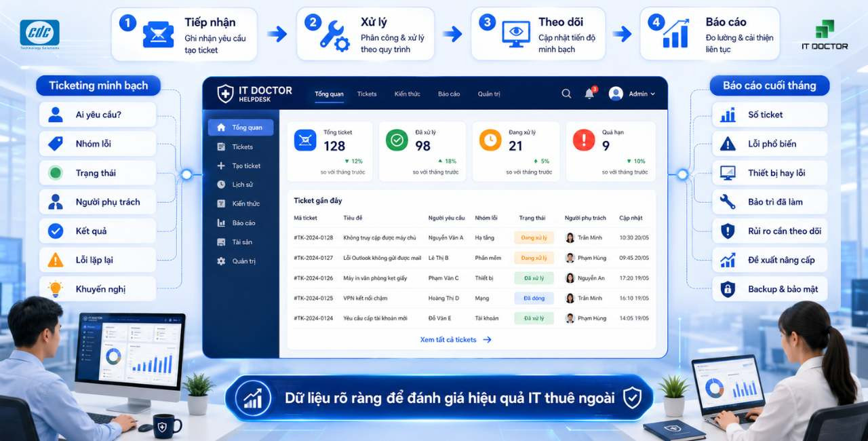Open ticket #TK-2024-0124
Screen dimensions: 868x441
point(313,318)
